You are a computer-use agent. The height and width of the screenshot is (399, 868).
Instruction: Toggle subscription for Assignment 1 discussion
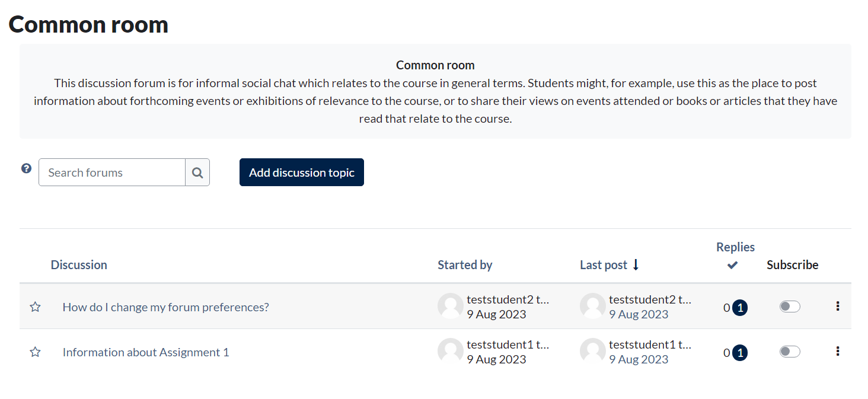[790, 352]
